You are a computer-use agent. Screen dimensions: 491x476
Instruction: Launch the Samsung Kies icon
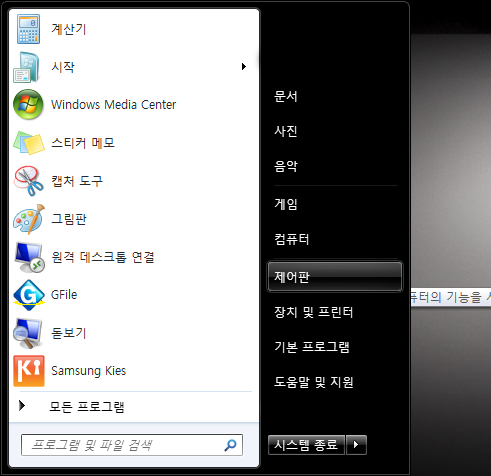pyautogui.click(x=29, y=371)
